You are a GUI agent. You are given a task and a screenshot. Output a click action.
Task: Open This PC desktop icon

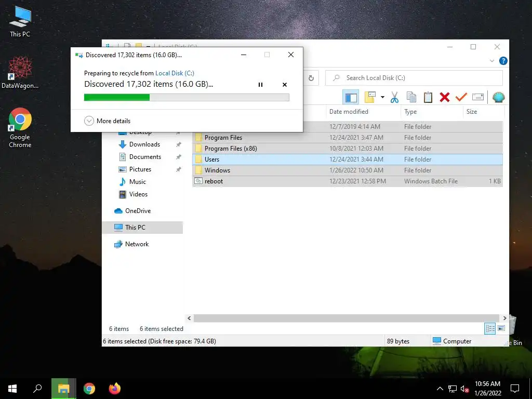[x=20, y=22]
